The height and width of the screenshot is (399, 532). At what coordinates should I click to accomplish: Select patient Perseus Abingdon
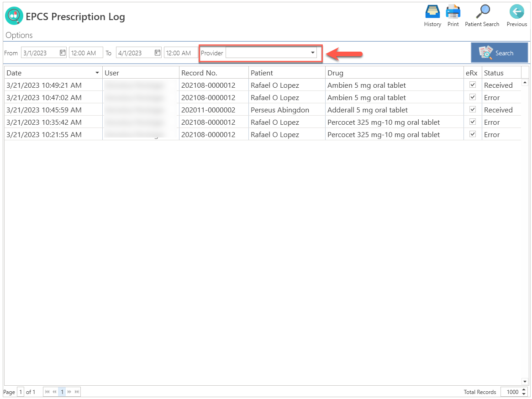[287, 110]
